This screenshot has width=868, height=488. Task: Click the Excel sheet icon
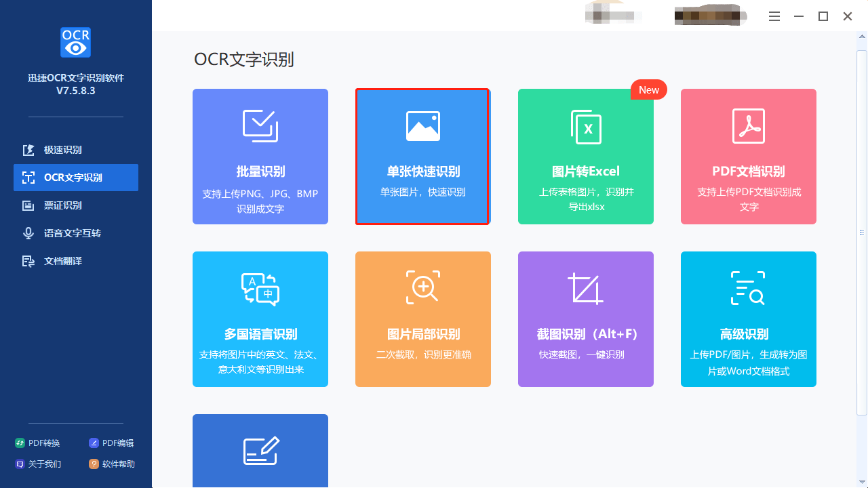click(586, 127)
